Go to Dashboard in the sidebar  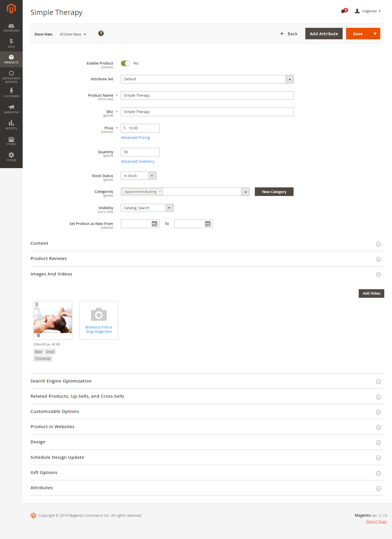[x=11, y=28]
